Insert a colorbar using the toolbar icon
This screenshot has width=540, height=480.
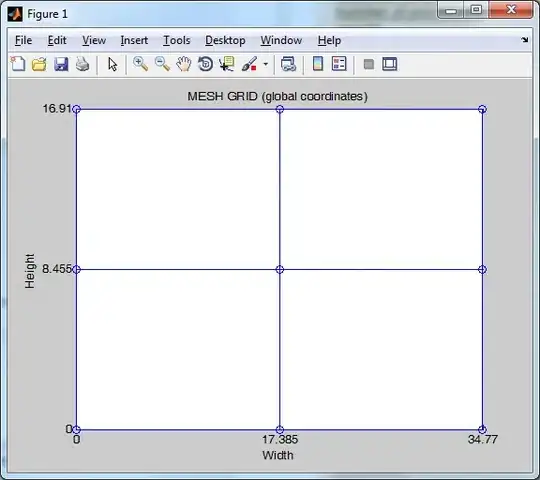(x=318, y=64)
